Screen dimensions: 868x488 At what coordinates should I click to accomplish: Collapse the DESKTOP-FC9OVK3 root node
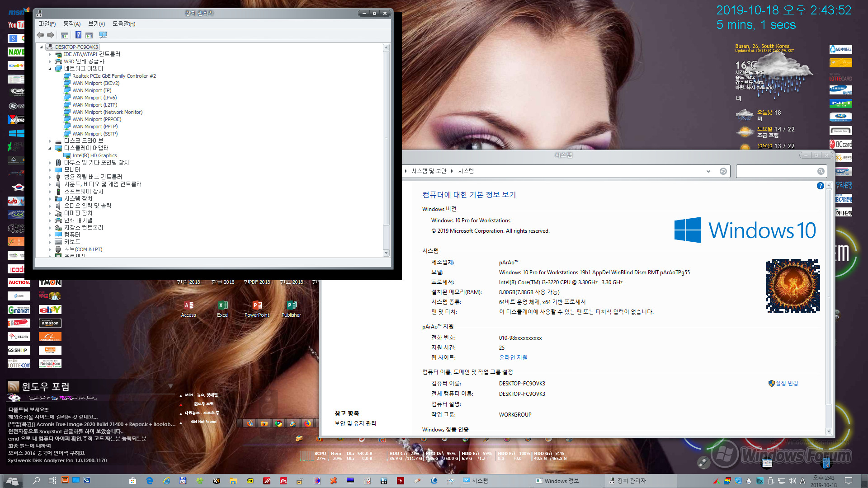[42, 47]
